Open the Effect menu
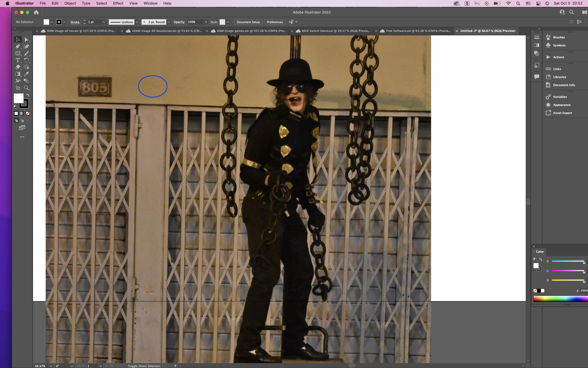The image size is (588, 368). tap(118, 3)
